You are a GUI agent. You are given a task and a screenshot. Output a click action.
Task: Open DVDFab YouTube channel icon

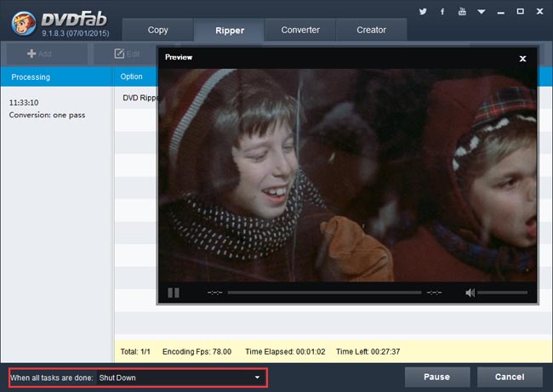pos(462,11)
